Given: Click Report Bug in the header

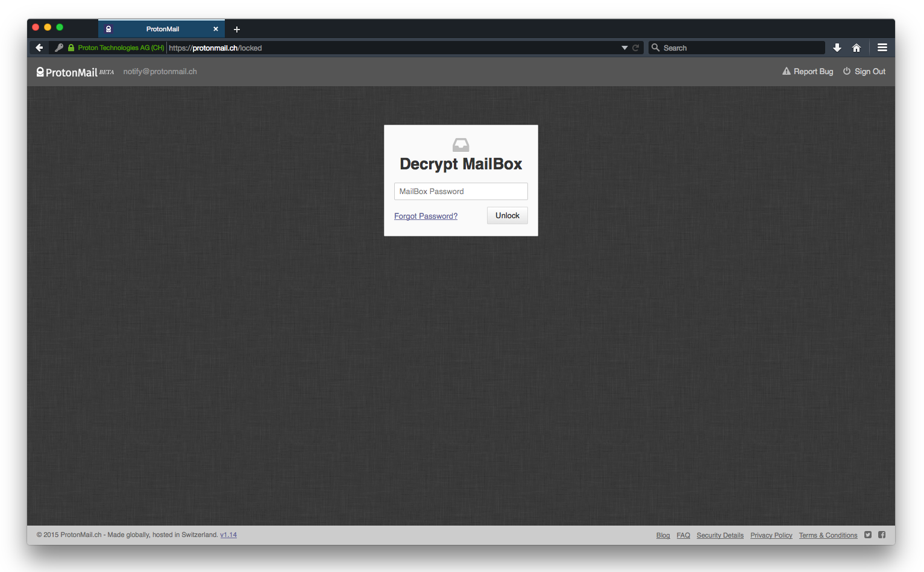Looking at the screenshot, I should point(808,71).
